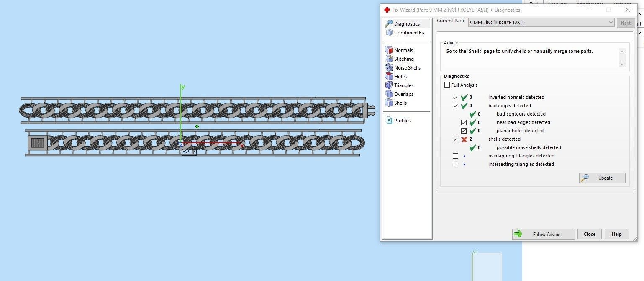Select the Overlaps icon

[389, 94]
